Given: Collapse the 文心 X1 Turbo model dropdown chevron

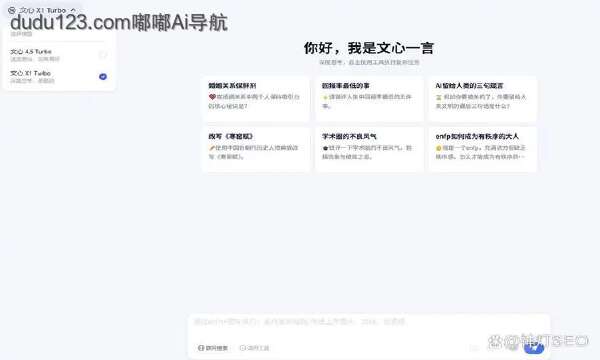Looking at the screenshot, I should click(x=73, y=10).
